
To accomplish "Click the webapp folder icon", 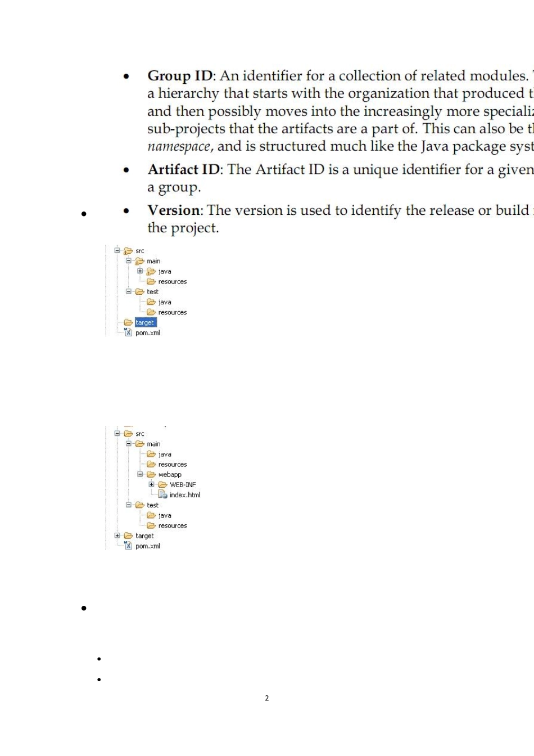I will (x=151, y=474).
